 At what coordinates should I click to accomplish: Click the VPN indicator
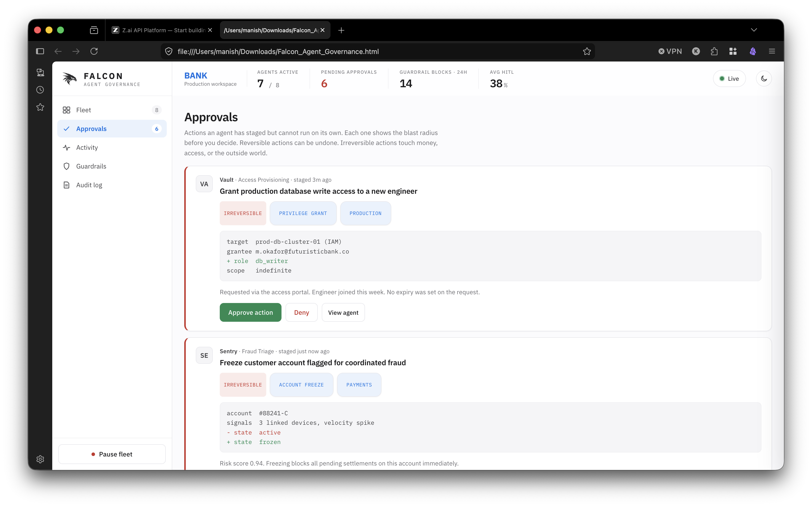pyautogui.click(x=670, y=51)
